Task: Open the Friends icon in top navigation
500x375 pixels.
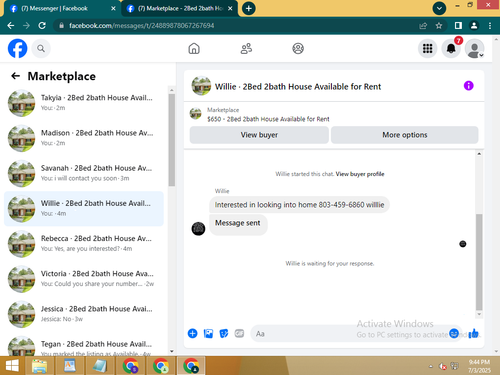Action: [x=246, y=49]
